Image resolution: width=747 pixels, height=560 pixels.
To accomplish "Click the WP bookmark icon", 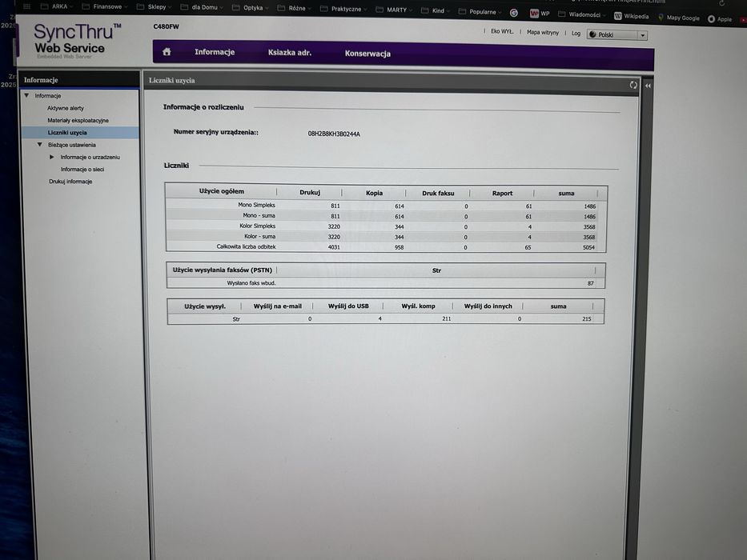I will pos(534,14).
